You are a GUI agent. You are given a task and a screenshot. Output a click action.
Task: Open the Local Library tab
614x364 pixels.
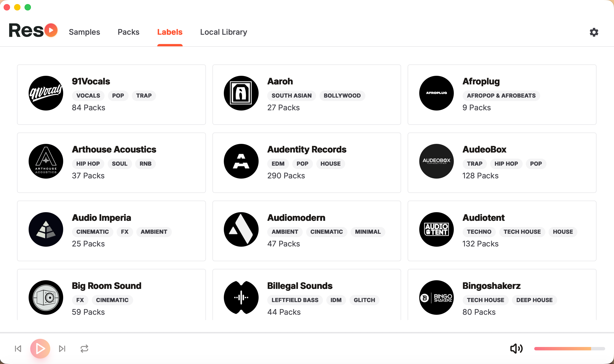coord(224,32)
